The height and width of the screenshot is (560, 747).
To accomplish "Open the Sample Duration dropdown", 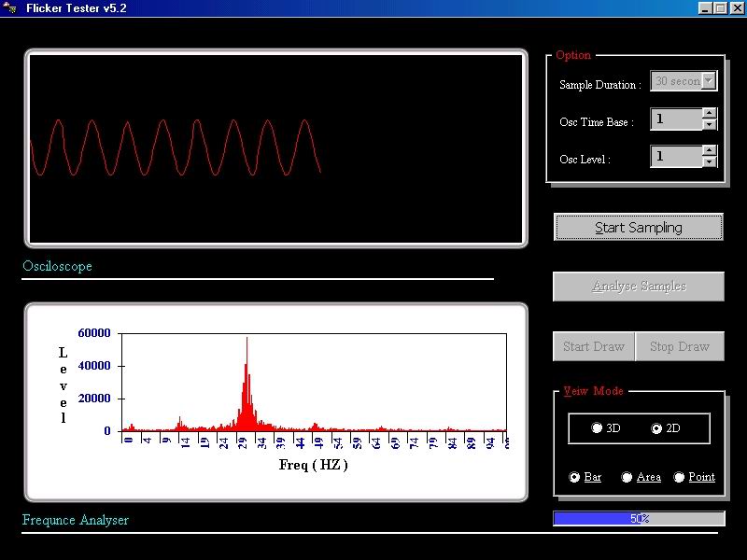I will pyautogui.click(x=710, y=81).
